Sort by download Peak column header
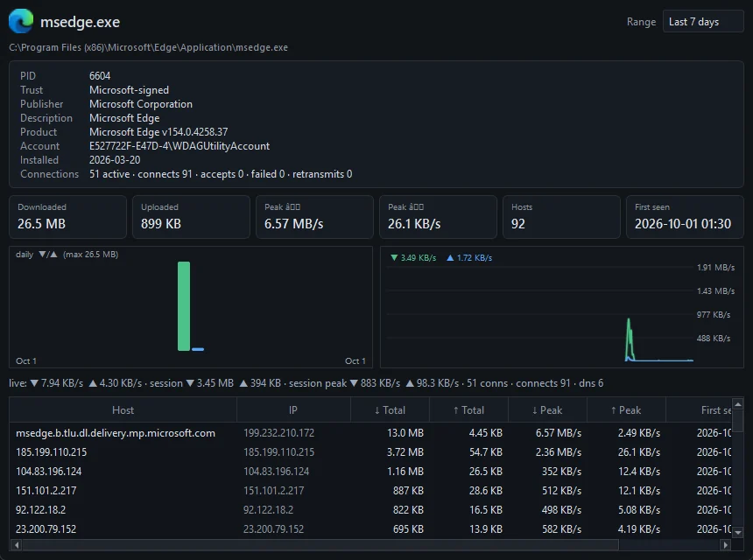The image size is (753, 560). pos(547,410)
